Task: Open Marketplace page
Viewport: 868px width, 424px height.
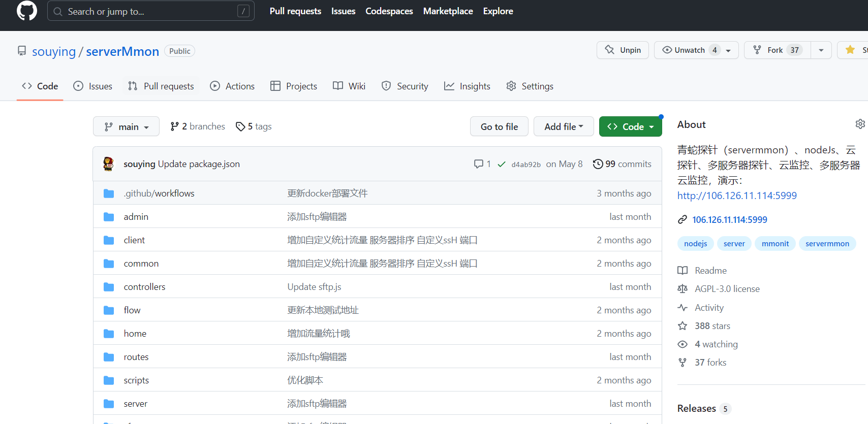Action: (x=448, y=11)
